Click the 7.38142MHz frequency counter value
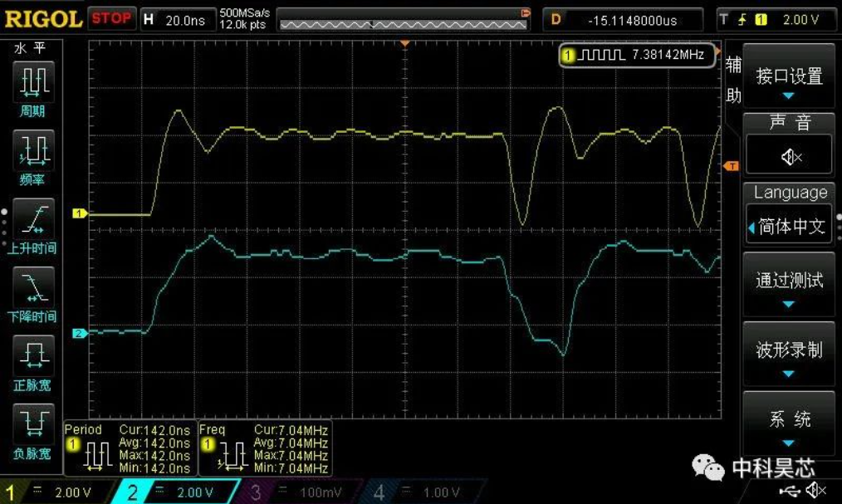The height and width of the screenshot is (504, 842). 668,54
